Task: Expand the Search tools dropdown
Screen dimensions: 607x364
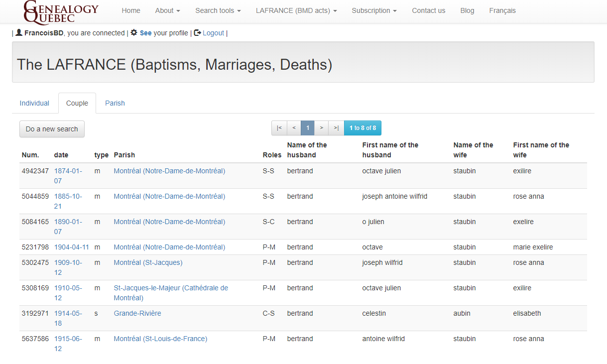Action: (x=218, y=10)
